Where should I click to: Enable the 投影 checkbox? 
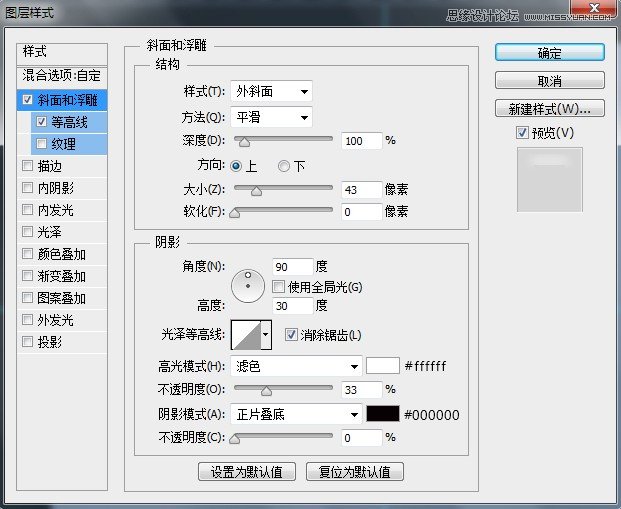pyautogui.click(x=27, y=341)
